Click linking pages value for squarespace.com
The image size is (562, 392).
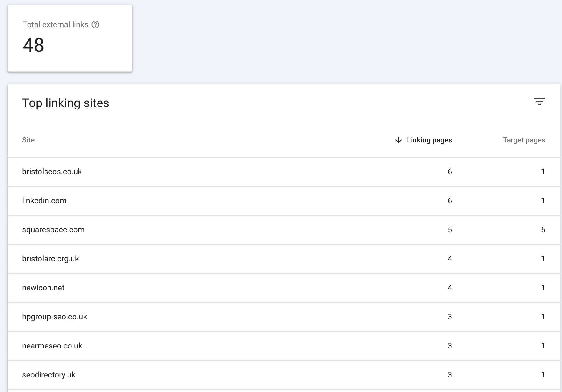[x=450, y=230]
